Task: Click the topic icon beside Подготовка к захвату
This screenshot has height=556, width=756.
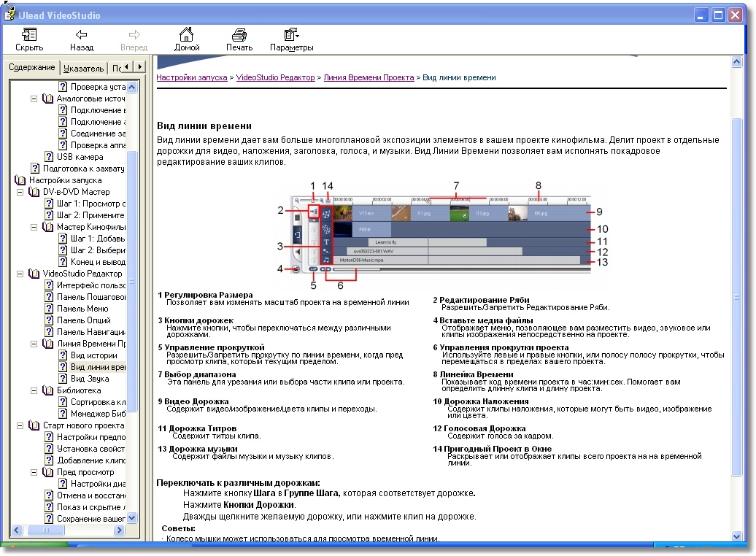Action: coord(35,169)
